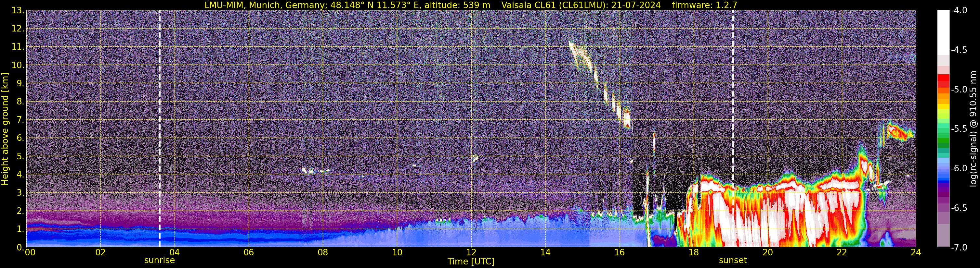This screenshot has height=268, width=980.
Task: Click the -6.5 colorbar tick label
Action: pyautogui.click(x=959, y=208)
